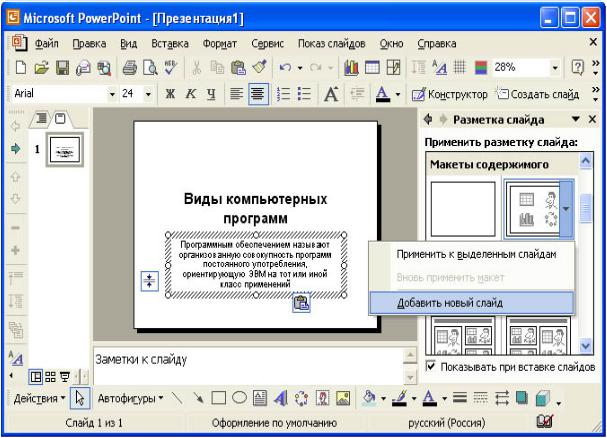Save the presentation with diskette icon
The width and height of the screenshot is (607, 438).
pos(62,68)
